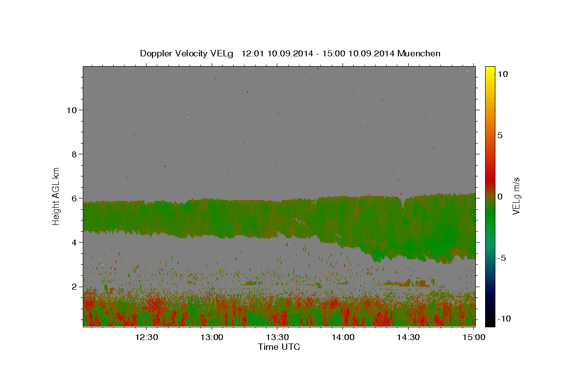Select the 12:30 time tick label

147,337
